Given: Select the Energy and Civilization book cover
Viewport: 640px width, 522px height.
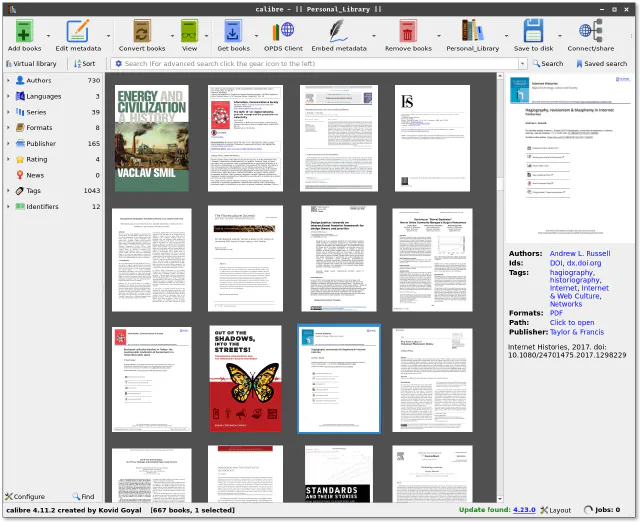Looking at the screenshot, I should (x=151, y=138).
